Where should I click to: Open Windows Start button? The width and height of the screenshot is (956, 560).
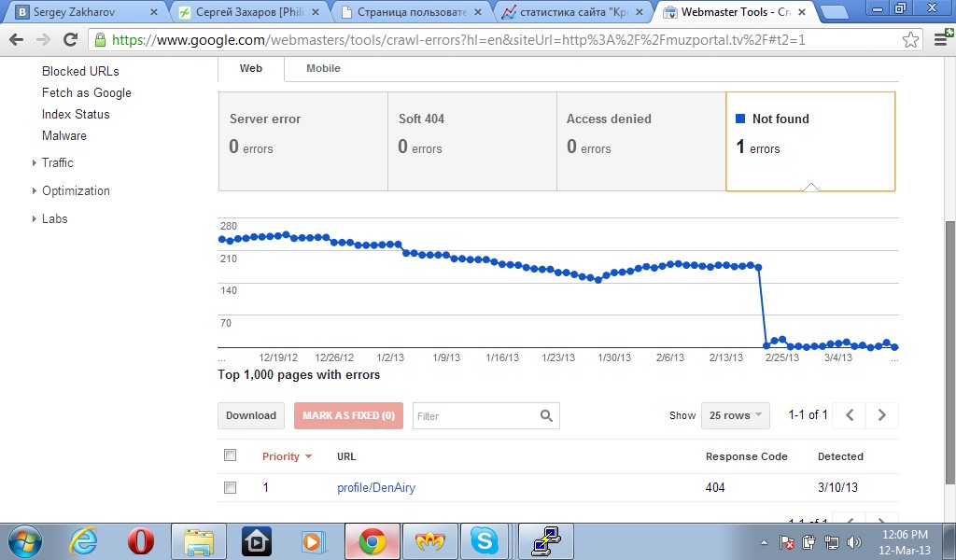(x=24, y=541)
